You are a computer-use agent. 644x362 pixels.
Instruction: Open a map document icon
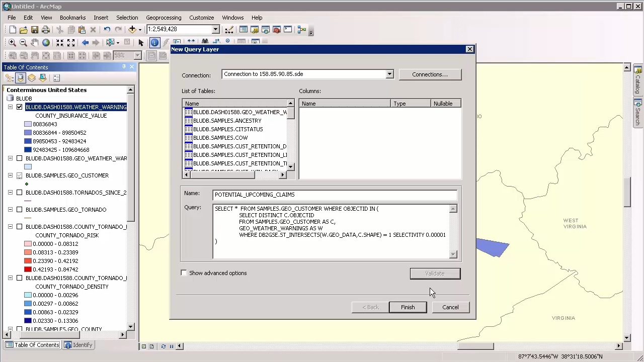tap(24, 30)
